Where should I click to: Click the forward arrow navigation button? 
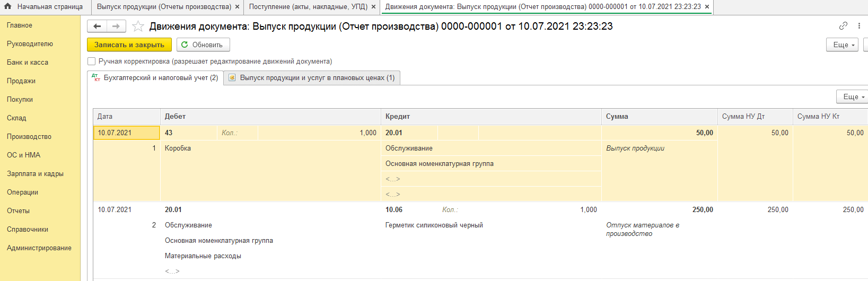pyautogui.click(x=116, y=27)
